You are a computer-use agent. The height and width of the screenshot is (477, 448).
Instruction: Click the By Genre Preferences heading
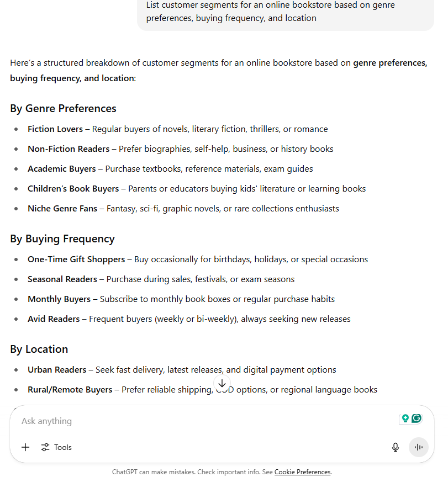tap(62, 108)
